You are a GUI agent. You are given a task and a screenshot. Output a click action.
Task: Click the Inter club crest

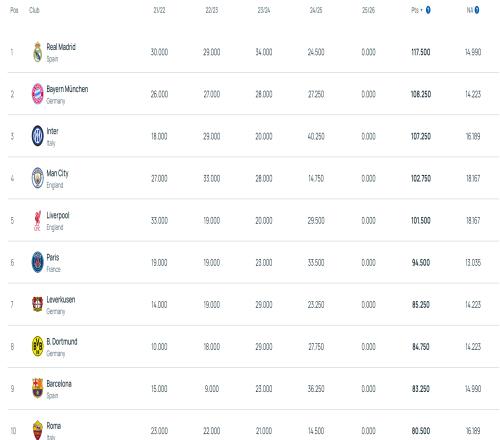click(x=38, y=136)
